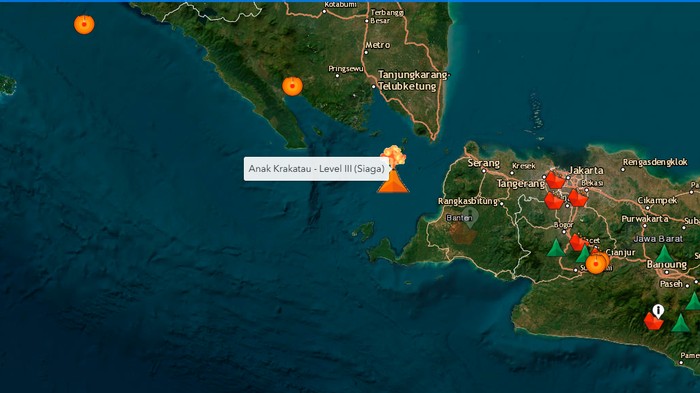Click the Bandung city label

667,264
